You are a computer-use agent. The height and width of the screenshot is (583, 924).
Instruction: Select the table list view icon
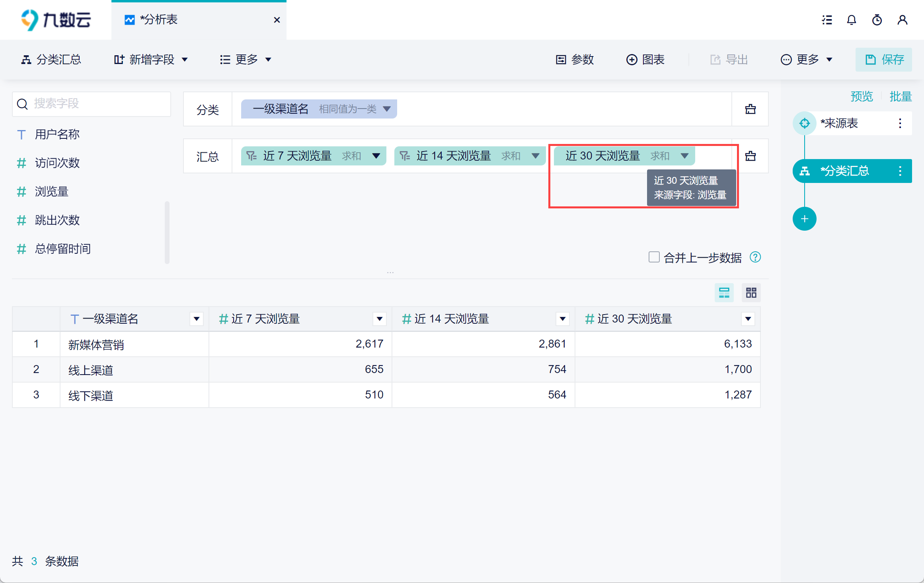724,293
